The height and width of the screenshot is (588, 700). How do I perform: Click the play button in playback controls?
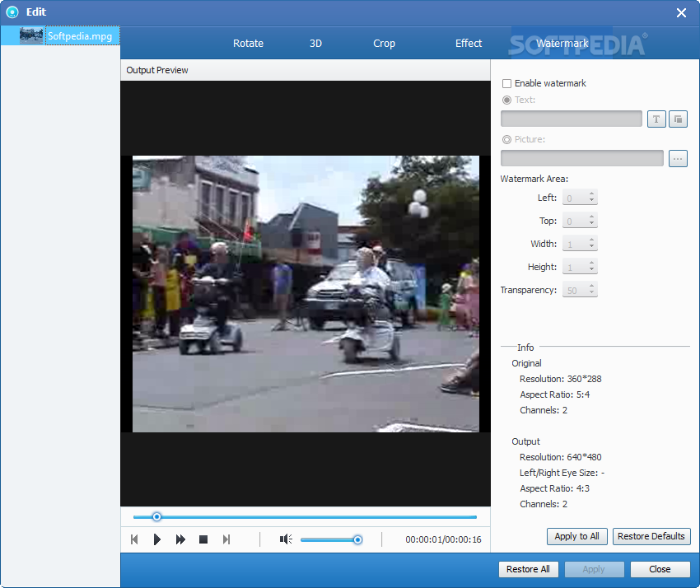click(157, 539)
